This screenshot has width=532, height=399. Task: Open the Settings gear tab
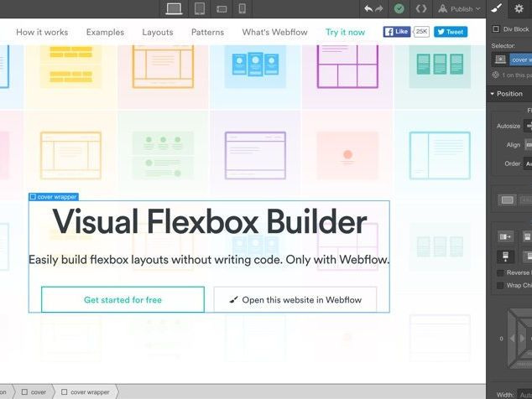(519, 8)
